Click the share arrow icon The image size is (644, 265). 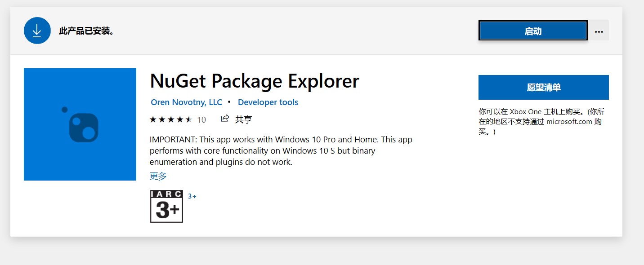pyautogui.click(x=225, y=119)
